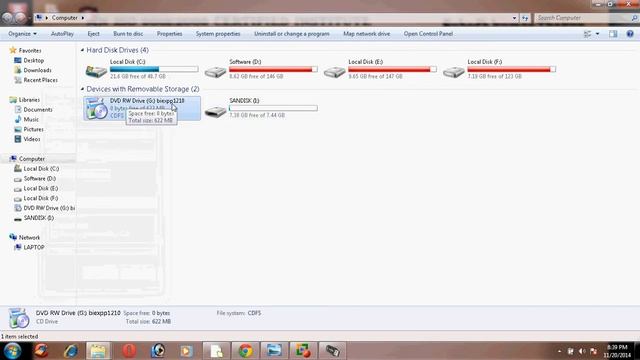Open address bar history dropdown arrow
640x360 pixels.
point(514,18)
